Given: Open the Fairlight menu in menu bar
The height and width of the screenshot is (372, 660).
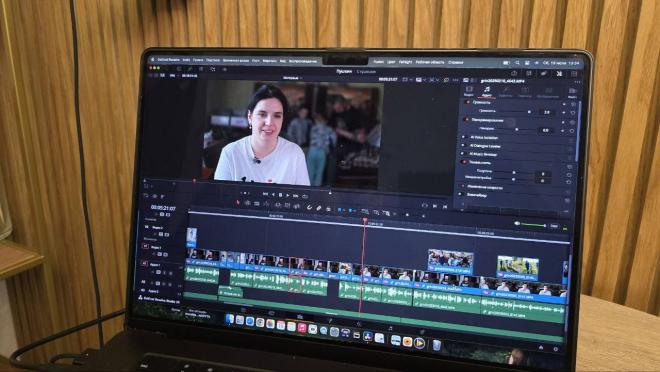Looking at the screenshot, I should 405,62.
